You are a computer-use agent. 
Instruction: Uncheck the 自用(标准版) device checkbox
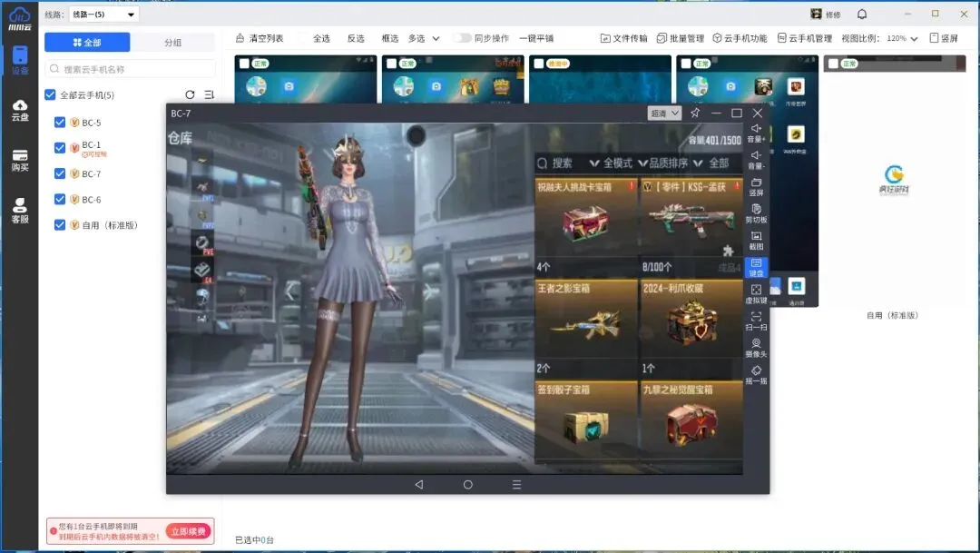click(60, 224)
